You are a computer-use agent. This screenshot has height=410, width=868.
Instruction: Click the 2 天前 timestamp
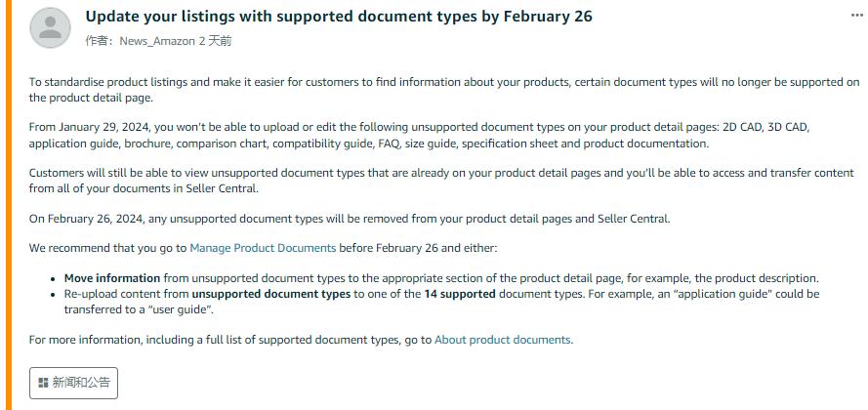click(x=216, y=42)
